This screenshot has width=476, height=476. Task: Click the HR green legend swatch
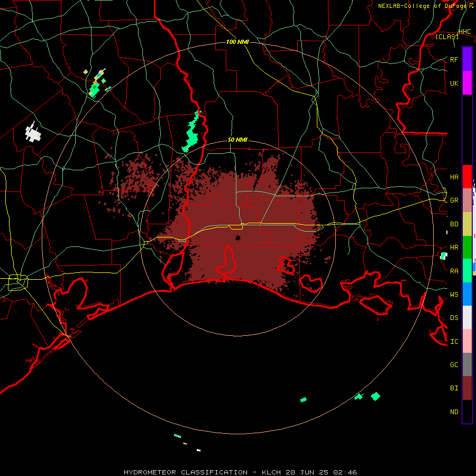coord(467,247)
